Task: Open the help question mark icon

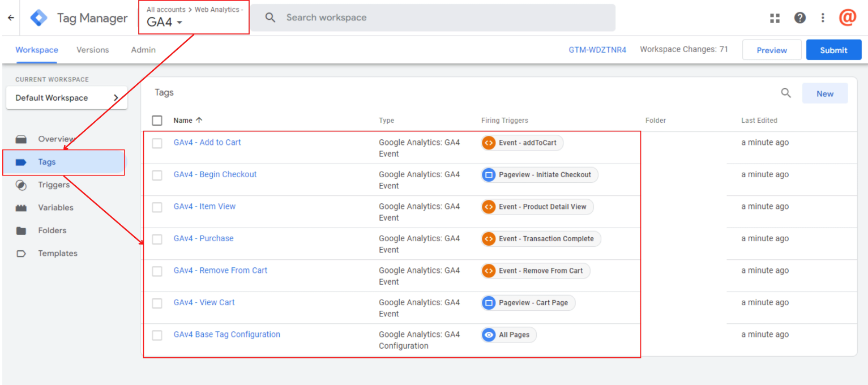Action: 799,18
